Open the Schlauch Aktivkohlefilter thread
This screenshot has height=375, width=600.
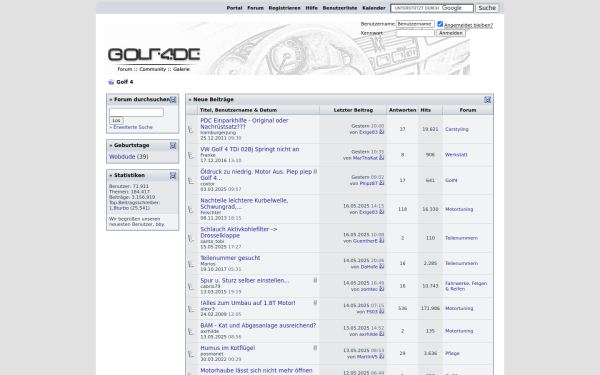pyautogui.click(x=239, y=232)
